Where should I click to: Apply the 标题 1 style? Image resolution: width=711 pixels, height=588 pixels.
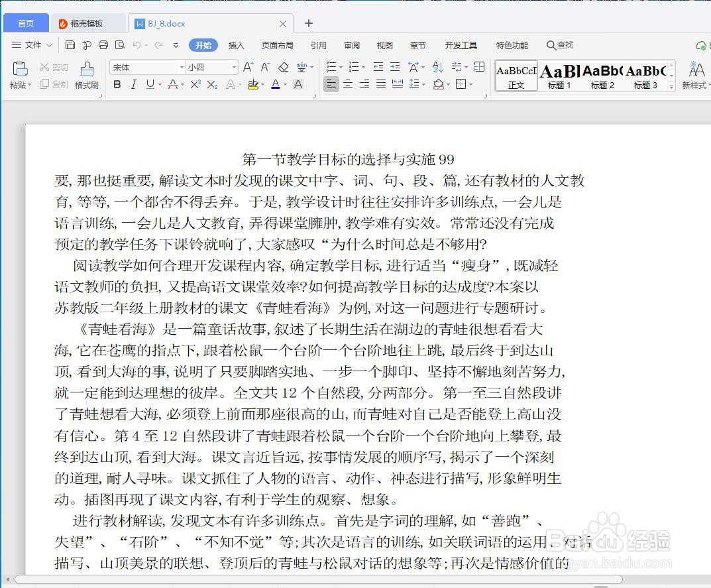(559, 74)
